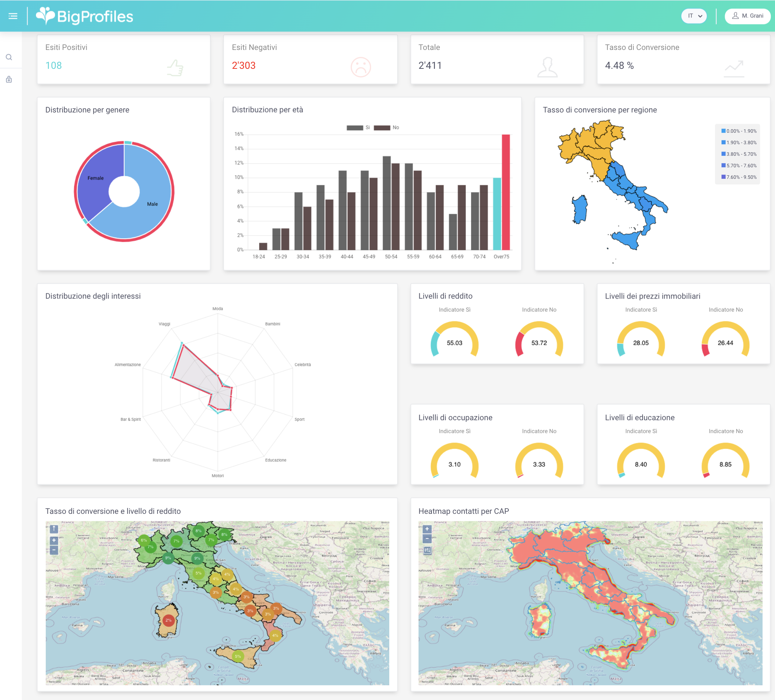Open the hamburger navigation menu in top bar
Image resolution: width=775 pixels, height=700 pixels.
click(x=13, y=16)
